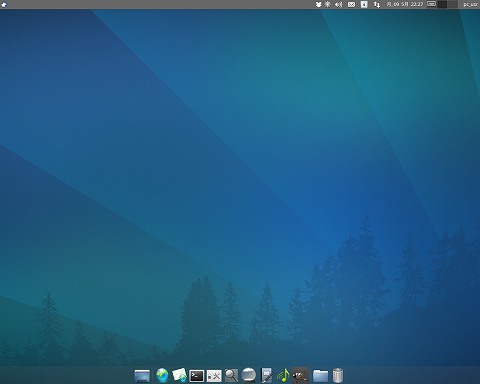Open the panel clock showing 22:27
480x384 pixels.
pos(405,4)
